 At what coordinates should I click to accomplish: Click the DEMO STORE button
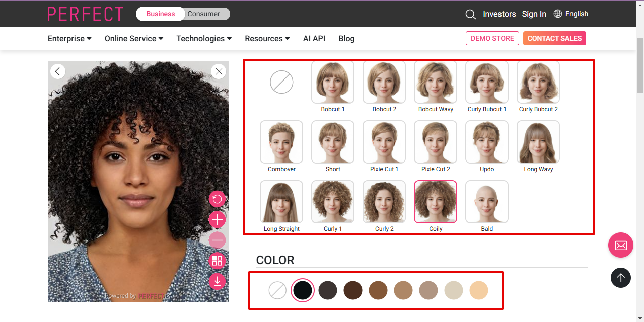click(x=492, y=38)
